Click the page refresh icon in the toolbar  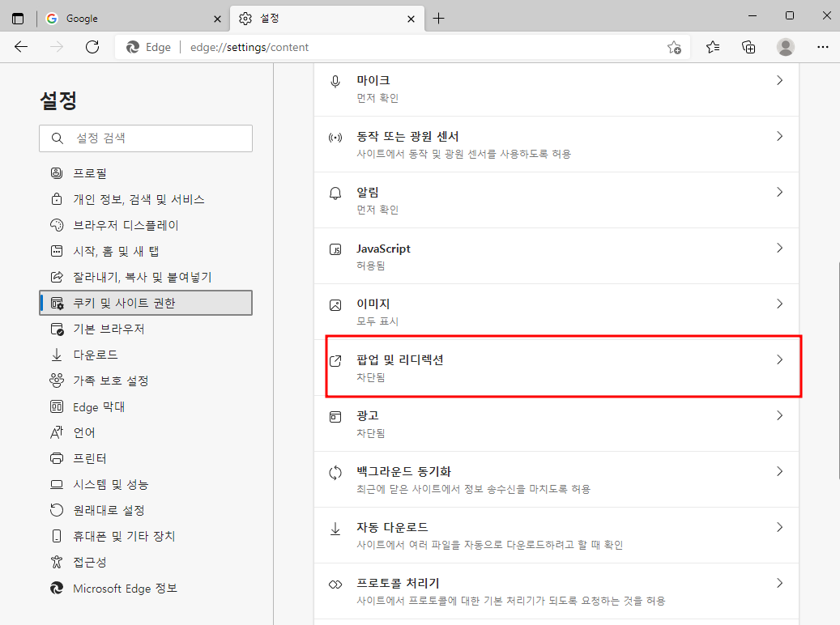tap(92, 47)
